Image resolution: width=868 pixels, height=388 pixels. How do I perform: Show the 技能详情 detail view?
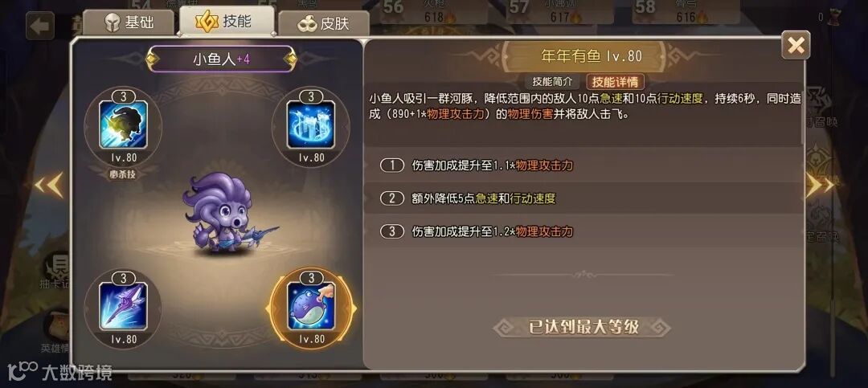(615, 82)
